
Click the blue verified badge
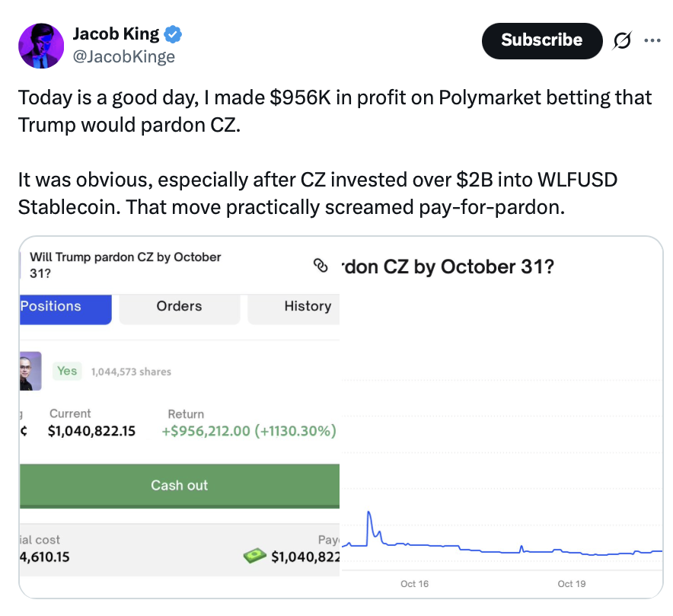point(174,34)
